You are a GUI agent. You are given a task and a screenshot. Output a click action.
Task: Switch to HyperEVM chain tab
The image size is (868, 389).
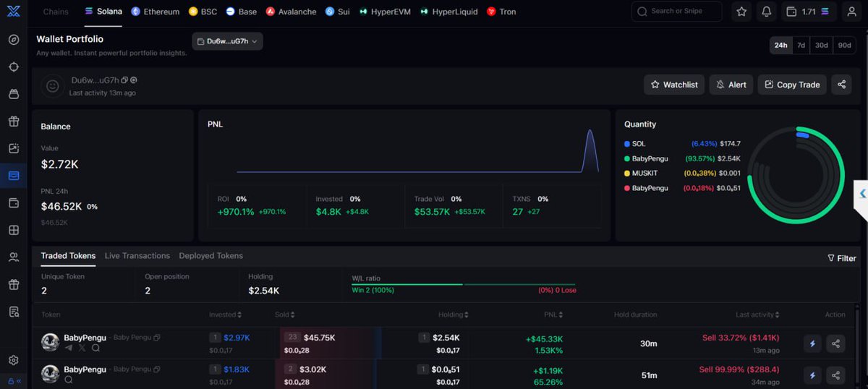385,12
